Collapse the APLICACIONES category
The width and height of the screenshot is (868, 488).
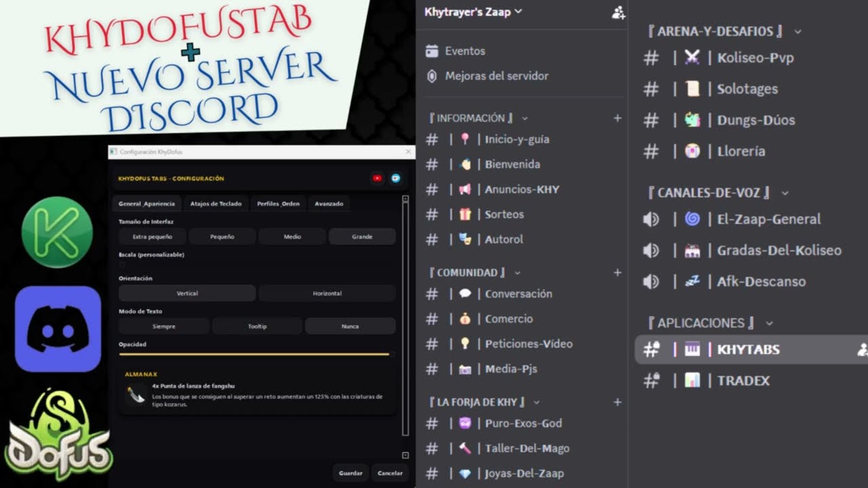769,323
